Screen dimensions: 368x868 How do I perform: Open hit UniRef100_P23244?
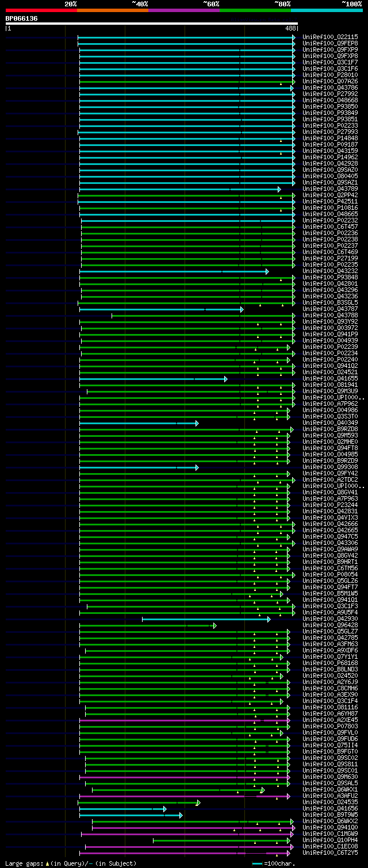tap(330, 505)
